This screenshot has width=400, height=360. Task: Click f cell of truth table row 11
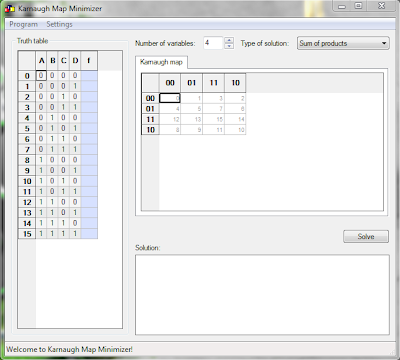click(x=89, y=192)
